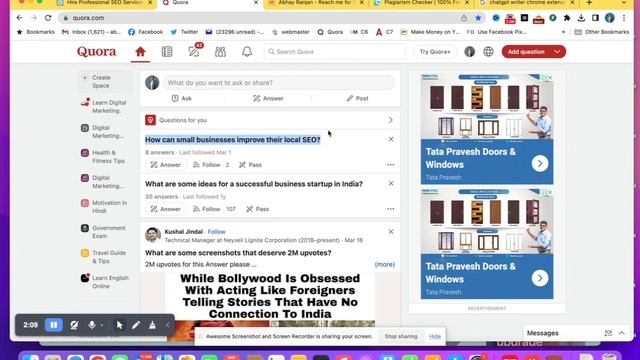
Task: Open Motivation in Hindi space
Action: click(105, 207)
